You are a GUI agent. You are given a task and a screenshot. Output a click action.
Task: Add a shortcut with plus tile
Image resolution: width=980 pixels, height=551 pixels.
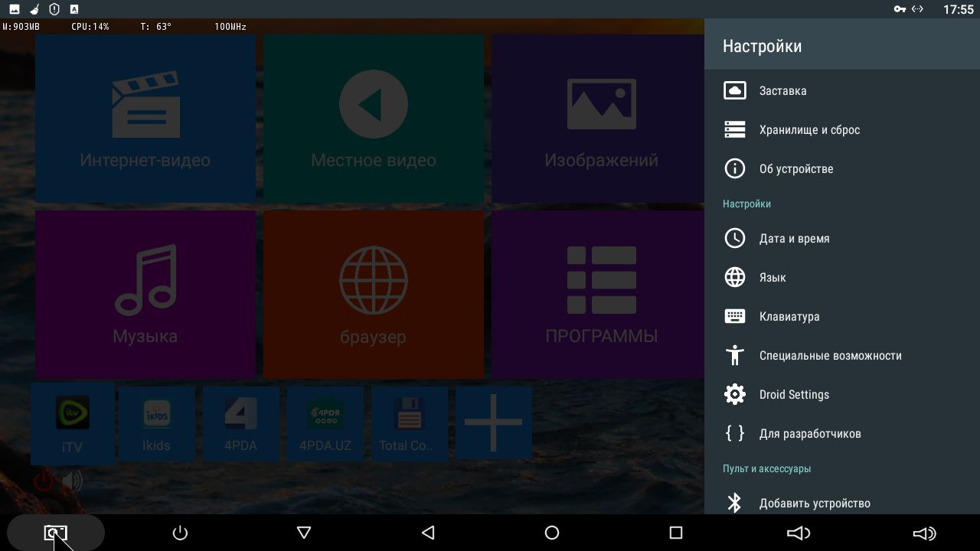pos(494,423)
